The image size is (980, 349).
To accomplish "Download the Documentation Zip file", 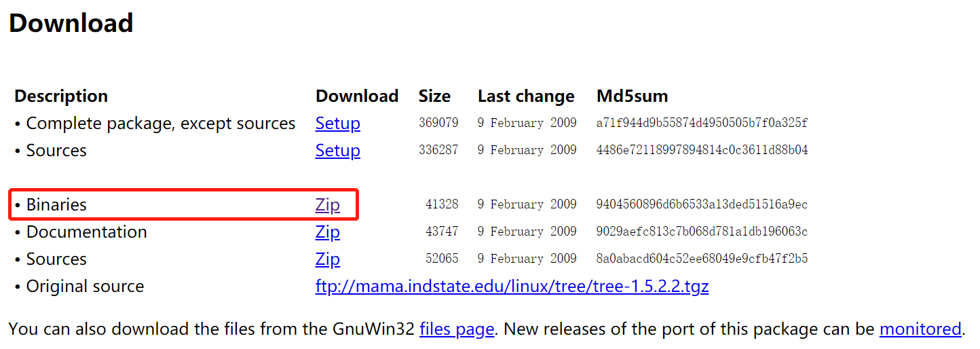I will [327, 232].
